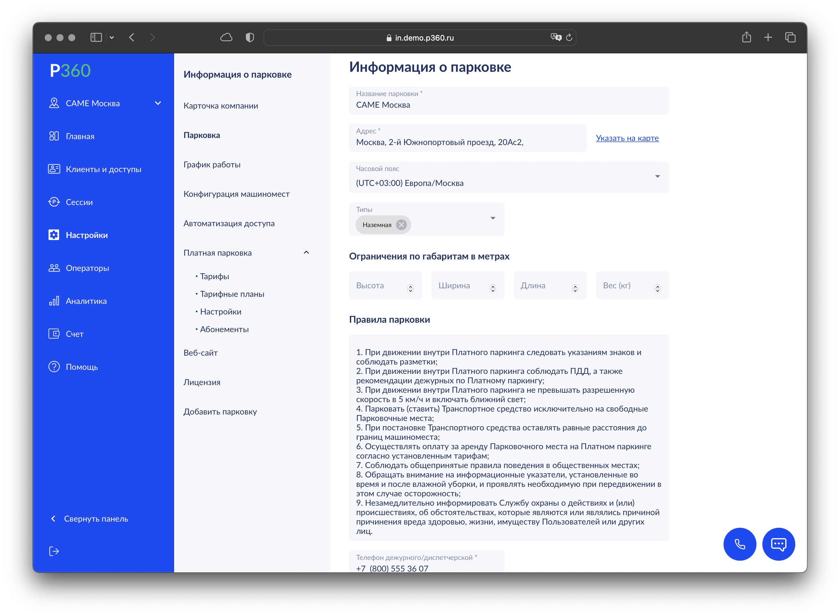840x616 pixels.
Task: Click the Высота input field
Action: pos(385,285)
